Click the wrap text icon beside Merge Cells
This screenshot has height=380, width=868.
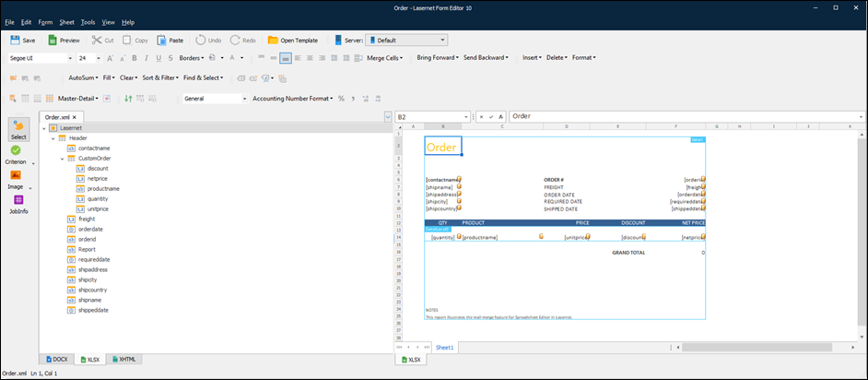[358, 57]
